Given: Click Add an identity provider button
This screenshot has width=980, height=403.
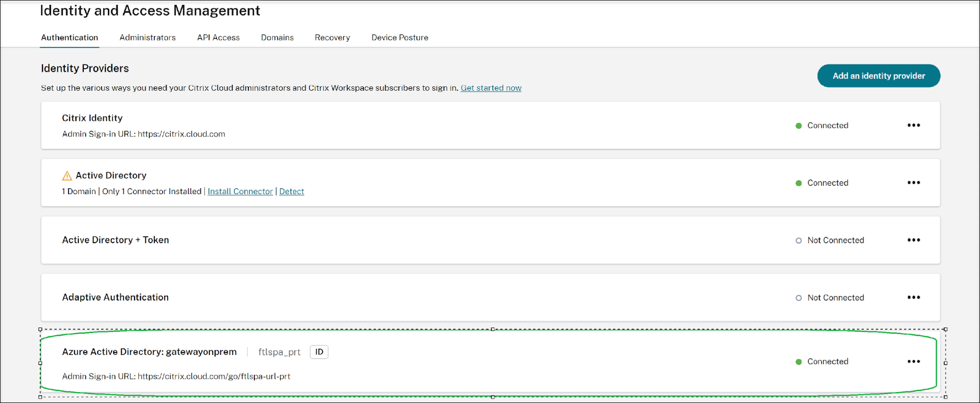Looking at the screenshot, I should 879,76.
